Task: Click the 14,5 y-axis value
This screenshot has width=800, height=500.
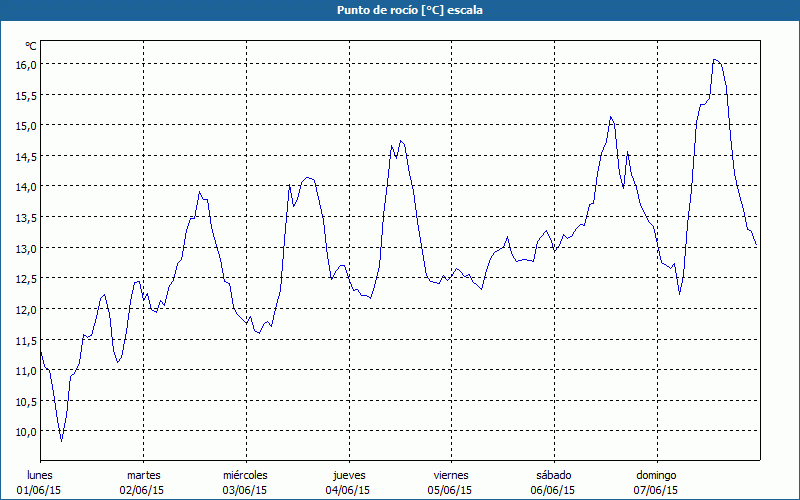Action: click(x=26, y=156)
